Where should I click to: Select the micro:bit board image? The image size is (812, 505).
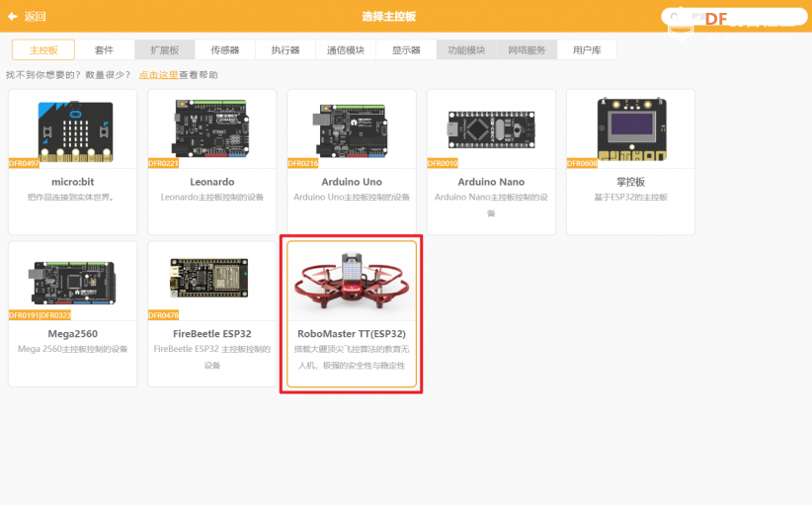[75, 131]
